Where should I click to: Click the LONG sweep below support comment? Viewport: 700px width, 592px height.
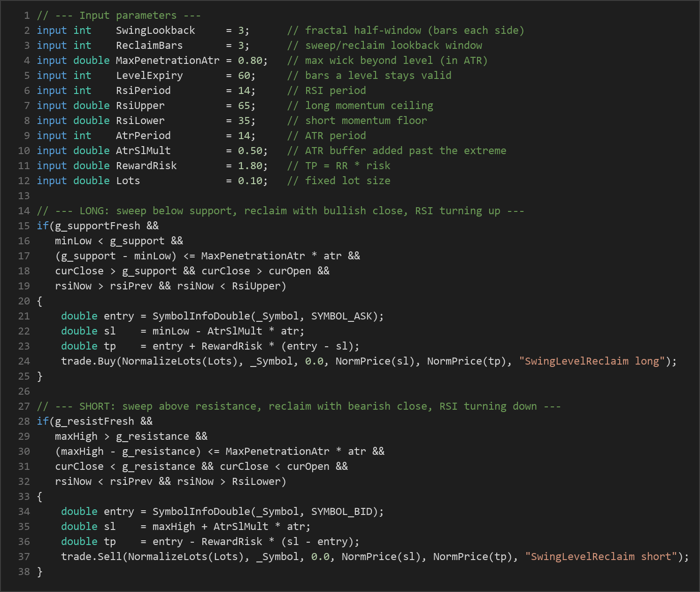click(281, 211)
